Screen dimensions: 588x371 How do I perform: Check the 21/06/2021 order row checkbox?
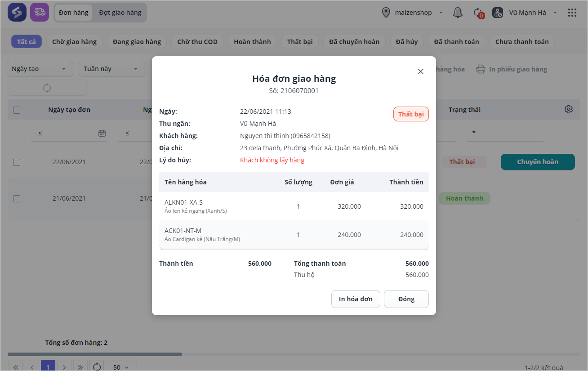17,199
